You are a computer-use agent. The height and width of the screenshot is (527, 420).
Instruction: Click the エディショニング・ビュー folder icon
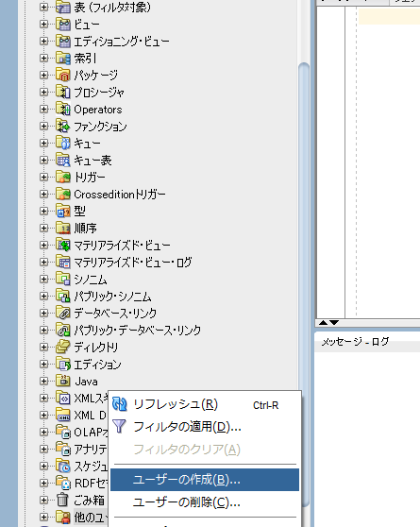point(63,41)
